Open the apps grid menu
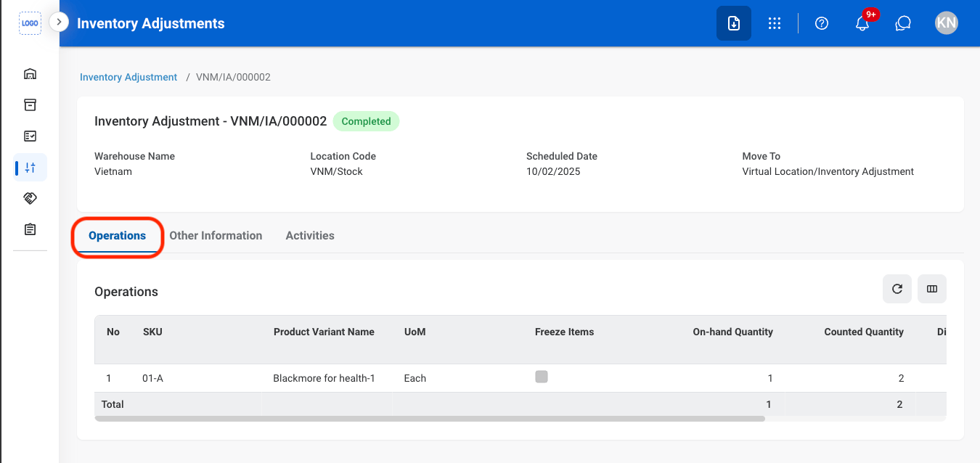This screenshot has width=980, height=463. tap(775, 23)
